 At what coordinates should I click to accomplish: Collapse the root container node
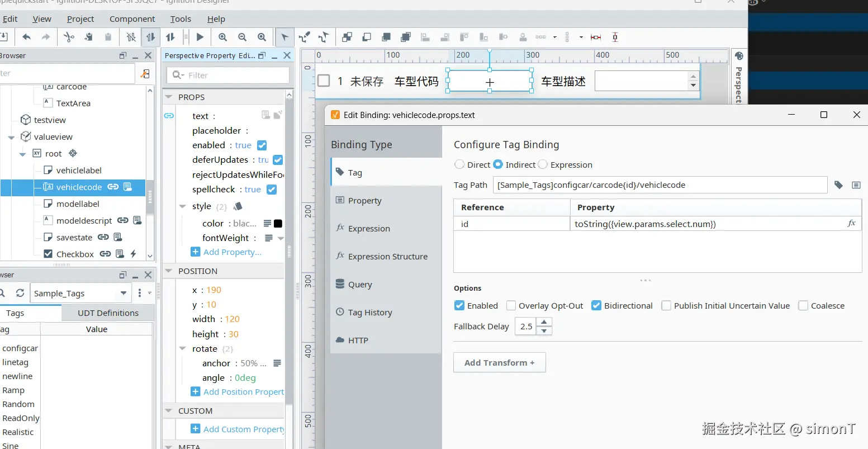[22, 154]
